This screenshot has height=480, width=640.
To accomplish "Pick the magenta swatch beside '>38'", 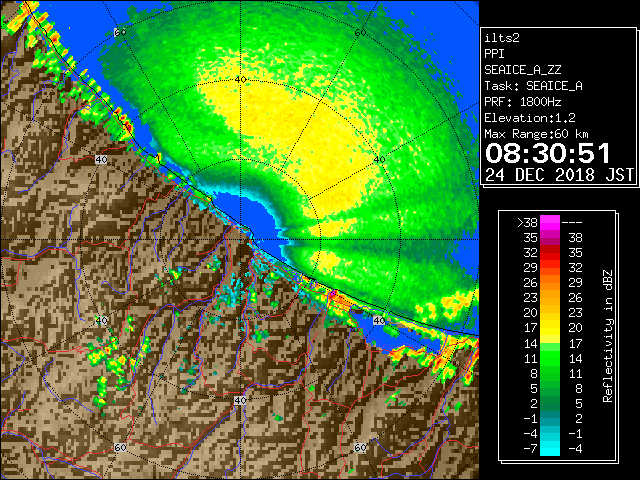I will (x=550, y=223).
